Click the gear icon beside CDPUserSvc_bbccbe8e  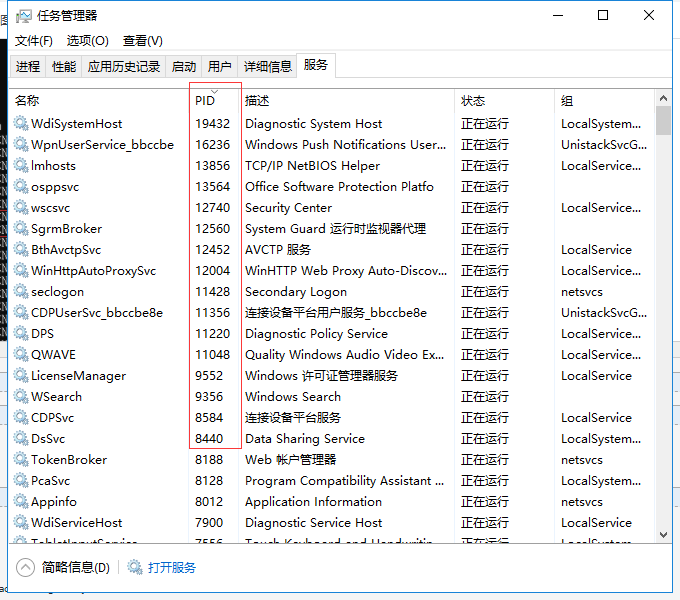[20, 313]
